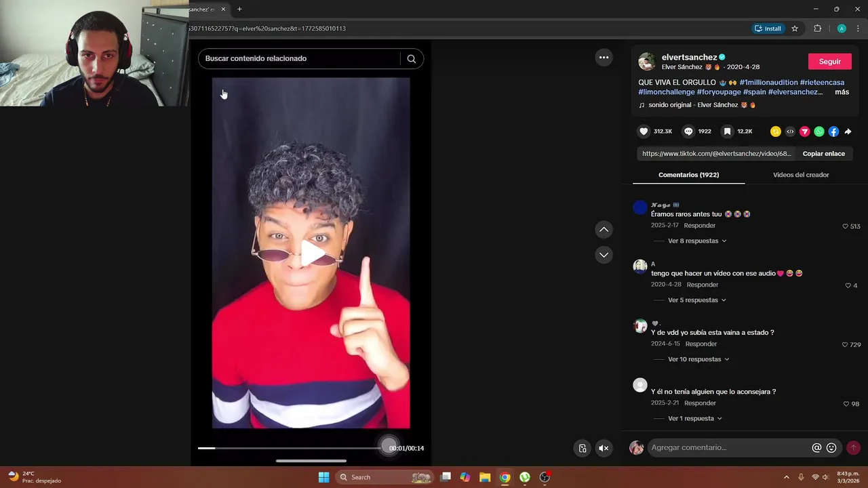Screen dimensions: 868x488
Task: Toggle auto-scroll icon beside volume
Action: point(582,448)
